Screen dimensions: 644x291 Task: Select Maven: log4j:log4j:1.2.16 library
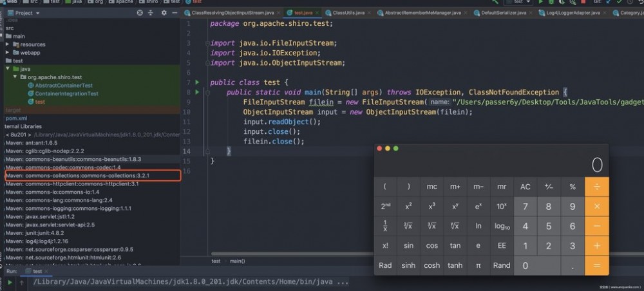[x=37, y=241]
